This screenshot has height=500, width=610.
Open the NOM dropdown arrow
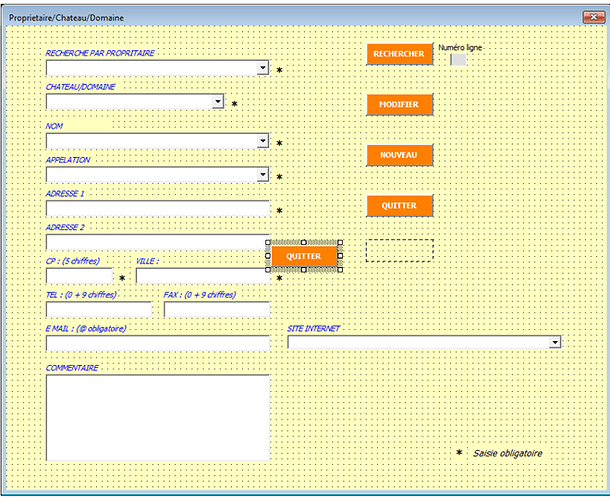(263, 142)
